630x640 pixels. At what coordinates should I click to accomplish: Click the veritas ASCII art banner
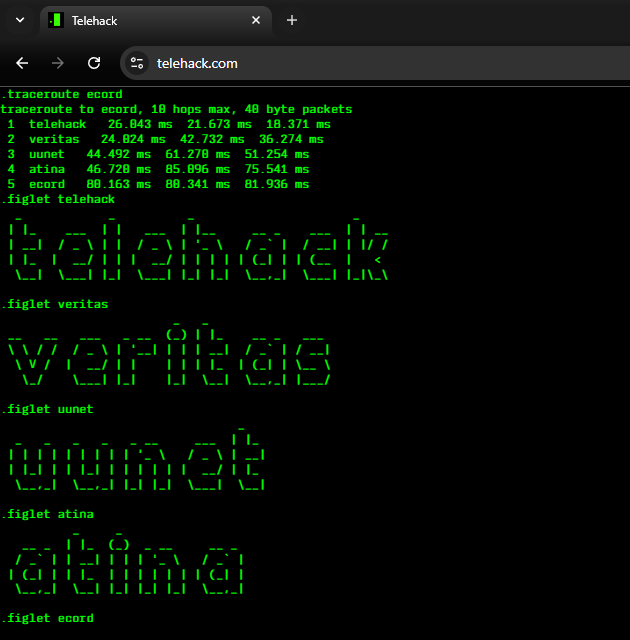[169, 354]
